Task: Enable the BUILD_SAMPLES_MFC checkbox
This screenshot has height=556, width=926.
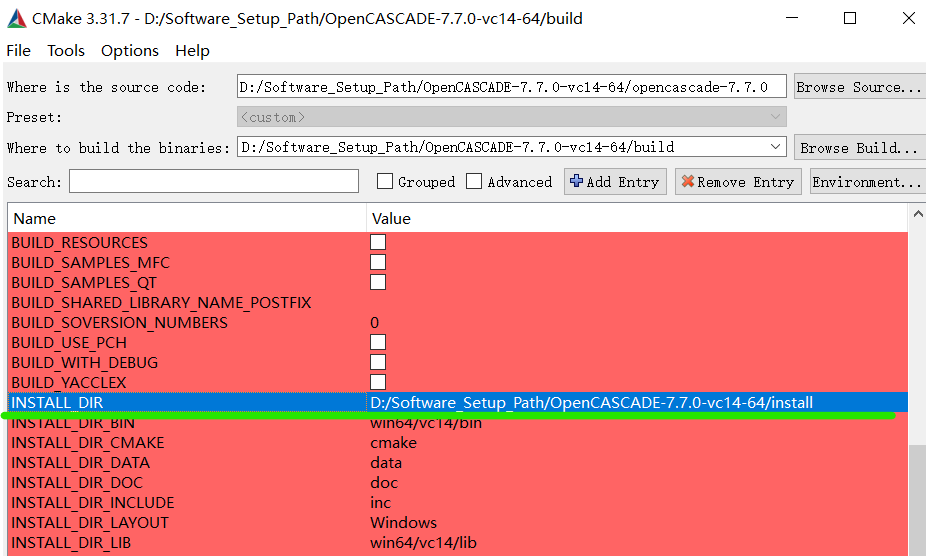Action: tap(378, 262)
